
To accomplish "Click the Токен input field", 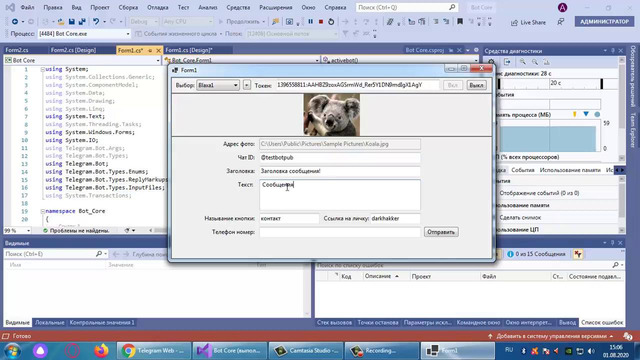I will 358,85.
